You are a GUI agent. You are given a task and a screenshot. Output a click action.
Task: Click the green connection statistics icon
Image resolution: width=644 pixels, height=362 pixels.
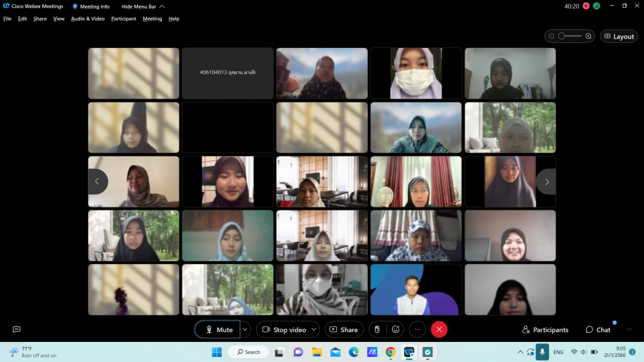point(596,6)
